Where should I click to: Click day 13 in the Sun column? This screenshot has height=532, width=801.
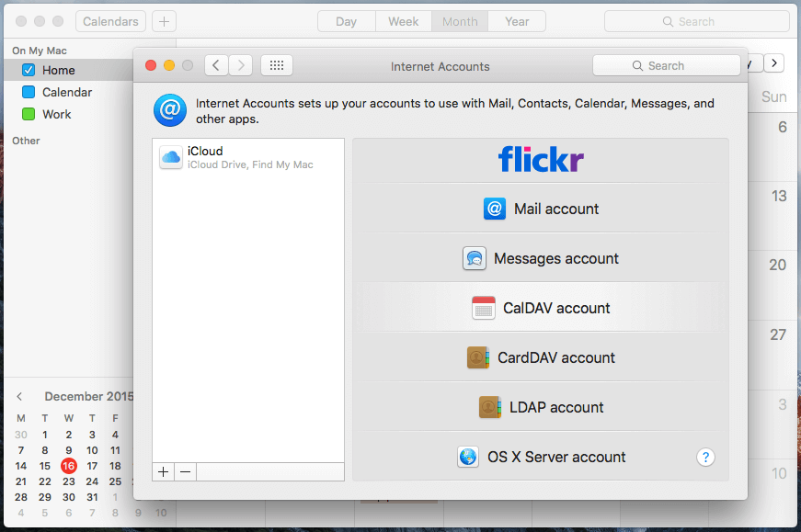(x=779, y=196)
